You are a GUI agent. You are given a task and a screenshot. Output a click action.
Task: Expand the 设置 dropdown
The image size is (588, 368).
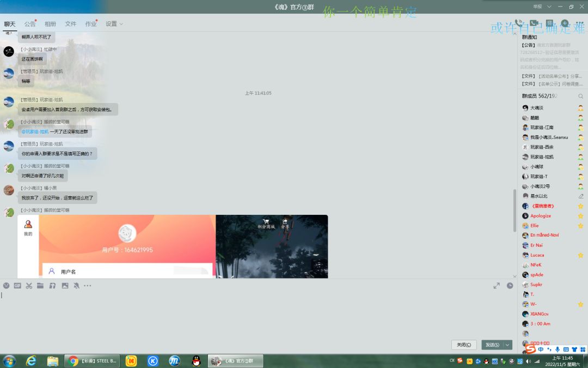coord(114,24)
